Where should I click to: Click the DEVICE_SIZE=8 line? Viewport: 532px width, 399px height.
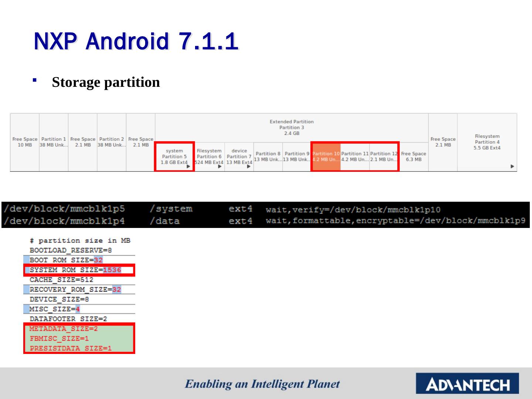pos(59,299)
